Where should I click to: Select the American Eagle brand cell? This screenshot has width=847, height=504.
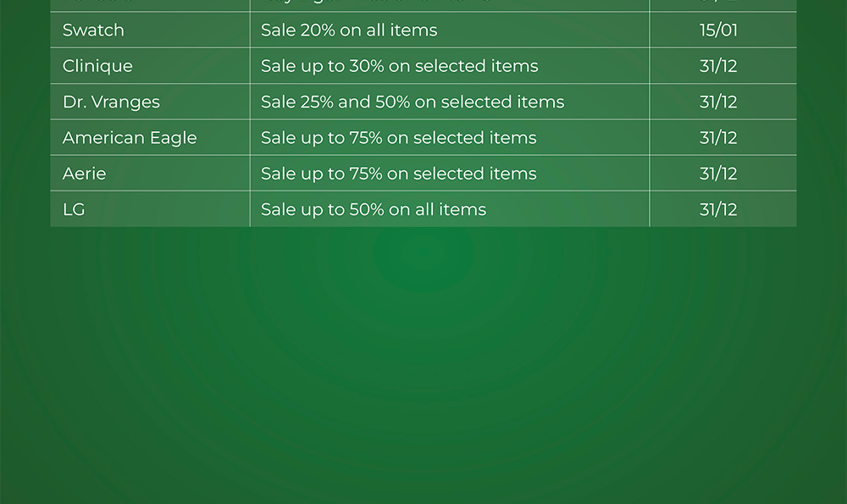(x=130, y=138)
